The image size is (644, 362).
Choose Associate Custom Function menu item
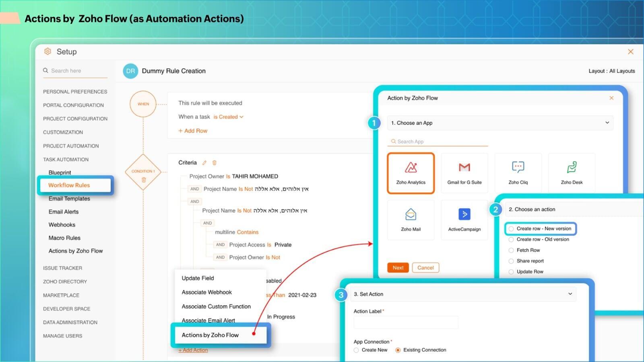216,306
